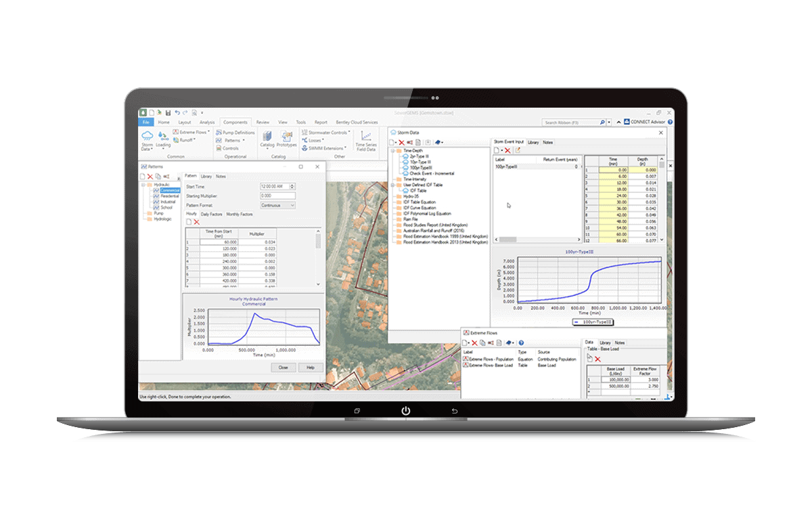Close the Patterns dialog

click(317, 167)
